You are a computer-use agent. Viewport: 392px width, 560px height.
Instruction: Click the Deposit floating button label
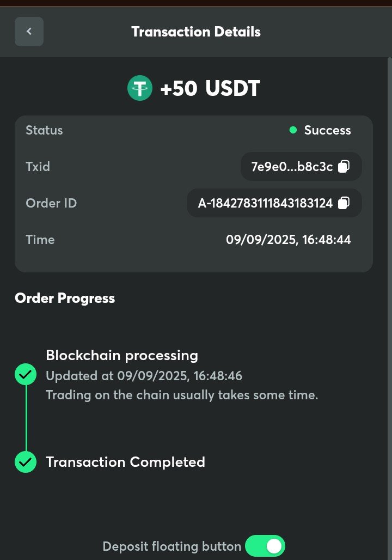pos(171,546)
